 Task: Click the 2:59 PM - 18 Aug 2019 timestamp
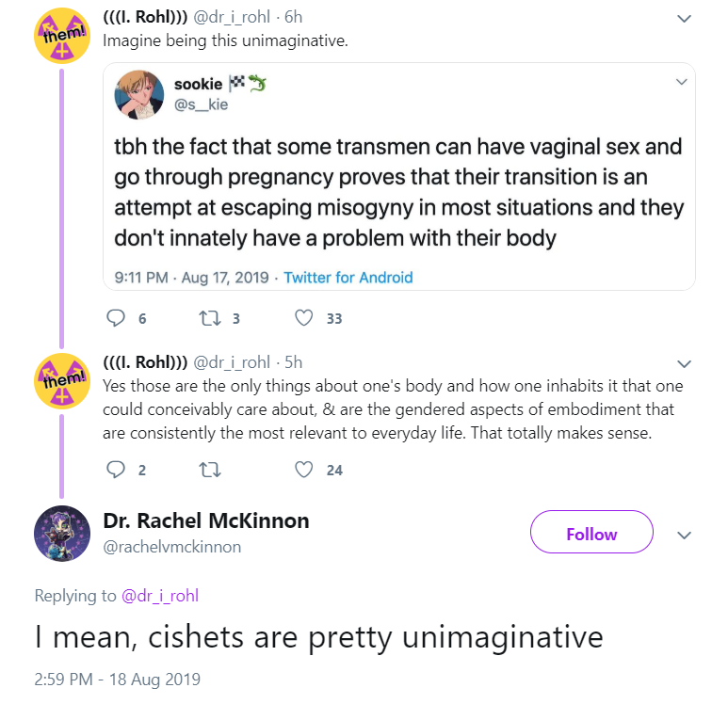(x=117, y=679)
